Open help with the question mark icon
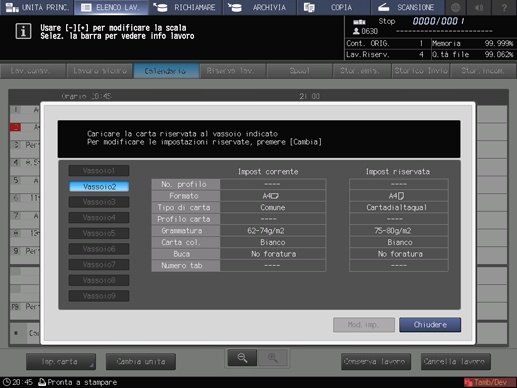 [x=504, y=7]
